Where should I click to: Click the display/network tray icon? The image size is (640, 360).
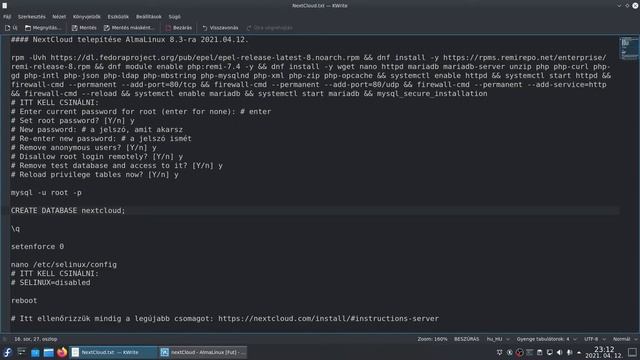pos(549,352)
